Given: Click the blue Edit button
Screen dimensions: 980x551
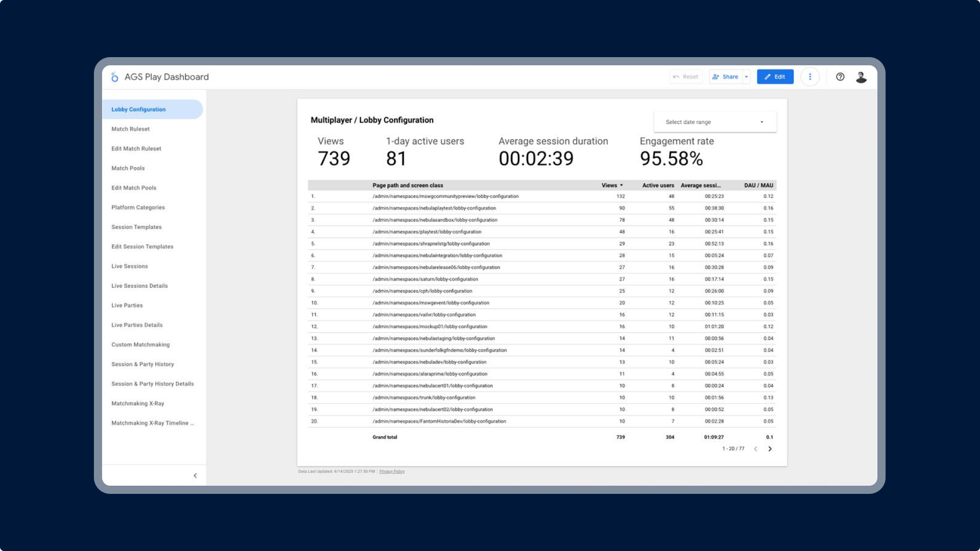Looking at the screenshot, I should coord(775,77).
